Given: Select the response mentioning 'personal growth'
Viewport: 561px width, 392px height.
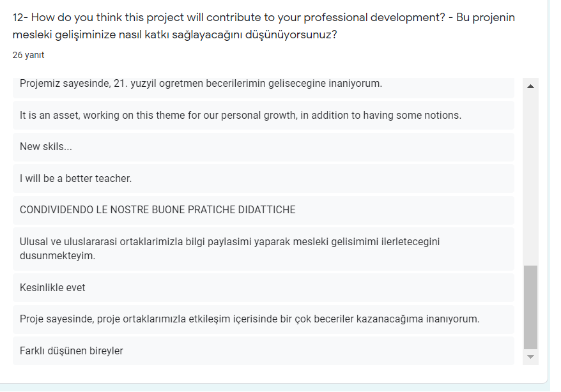Looking at the screenshot, I should [256, 115].
